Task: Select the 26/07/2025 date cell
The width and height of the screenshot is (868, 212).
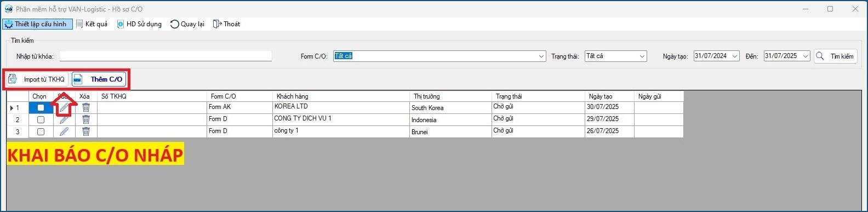Action: click(609, 131)
